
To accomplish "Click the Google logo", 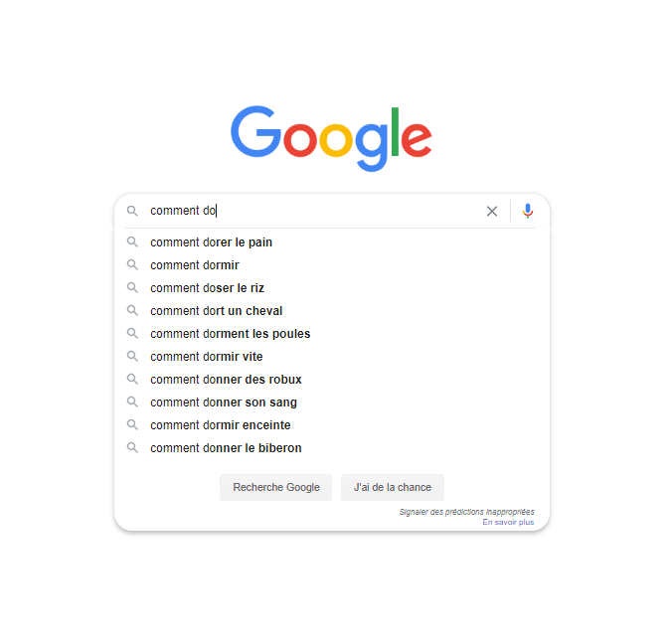I will [x=331, y=138].
